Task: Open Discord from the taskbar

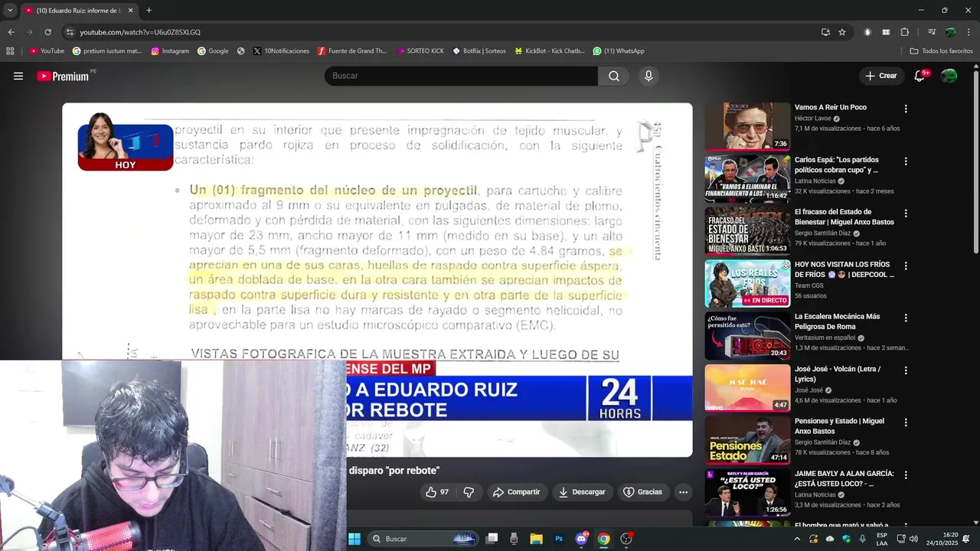Action: tap(582, 539)
